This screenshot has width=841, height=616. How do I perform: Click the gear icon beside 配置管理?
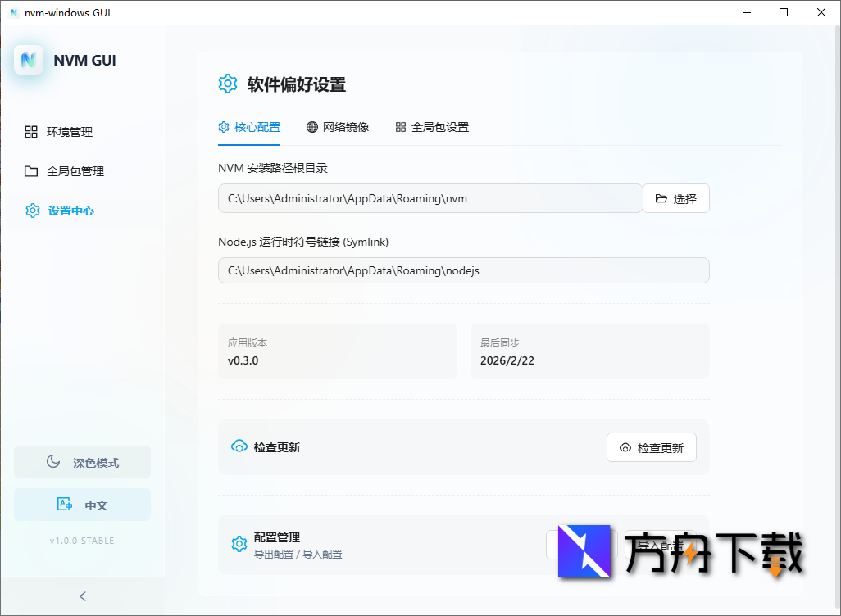click(x=239, y=543)
